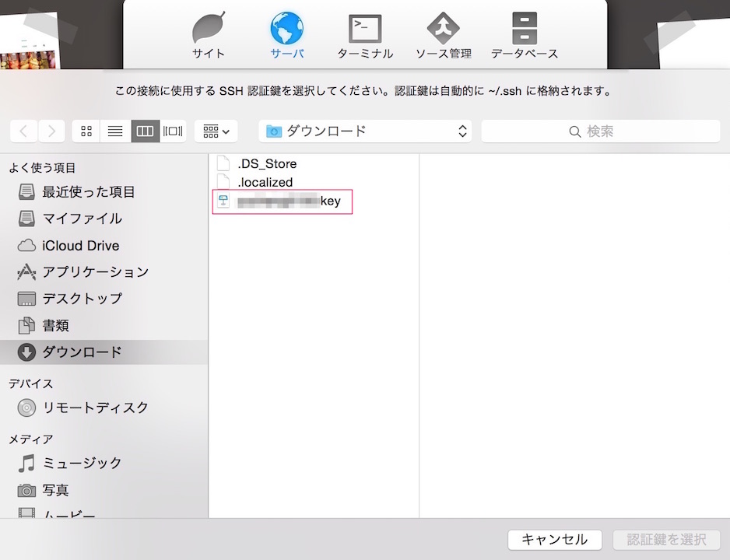The width and height of the screenshot is (730, 560).
Task: Click the ダウンロード arrow icon in sidebar
Action: (26, 352)
